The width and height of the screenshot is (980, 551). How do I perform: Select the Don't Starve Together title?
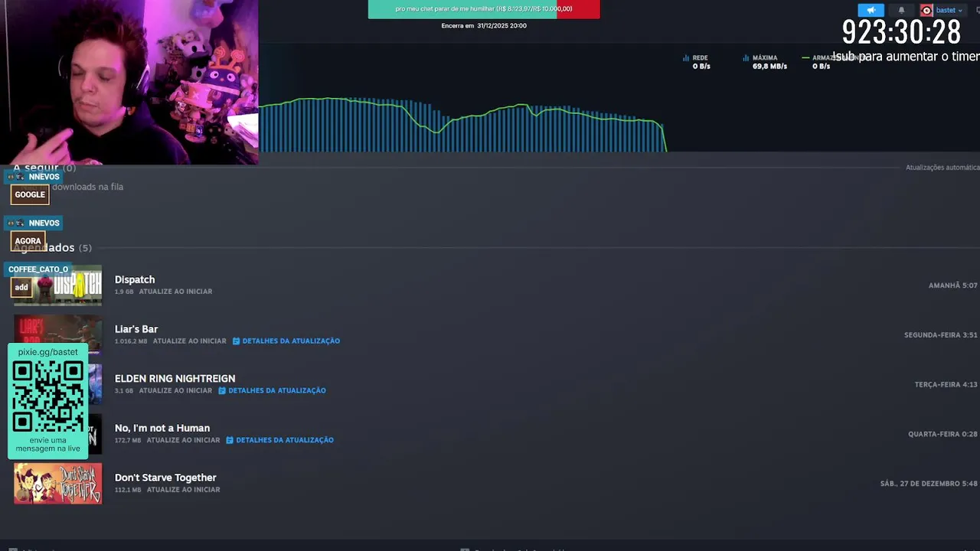click(x=165, y=478)
